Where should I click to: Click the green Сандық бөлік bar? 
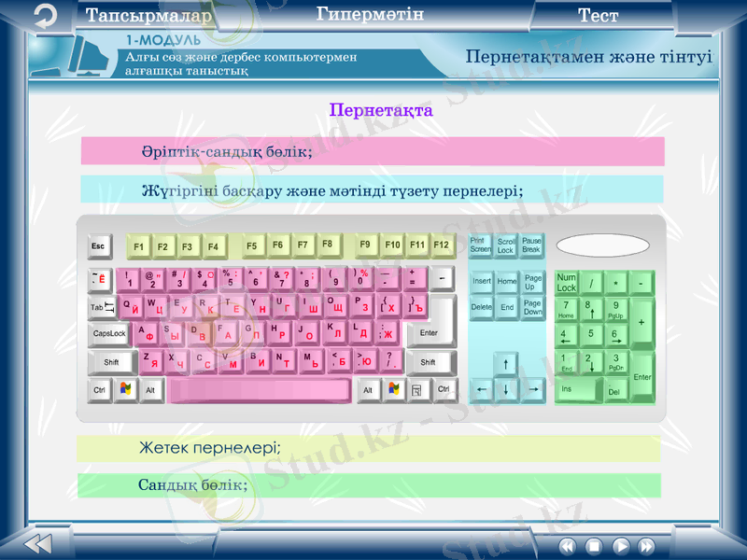point(368,485)
